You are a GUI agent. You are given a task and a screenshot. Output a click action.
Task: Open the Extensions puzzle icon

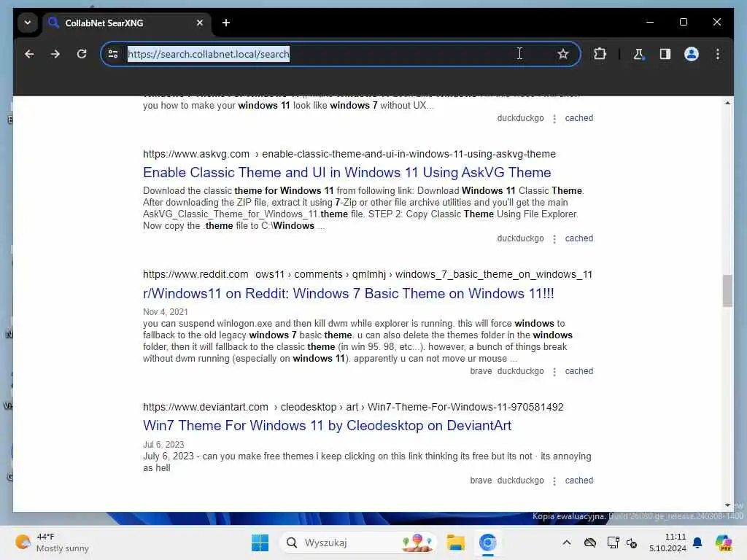pos(600,54)
